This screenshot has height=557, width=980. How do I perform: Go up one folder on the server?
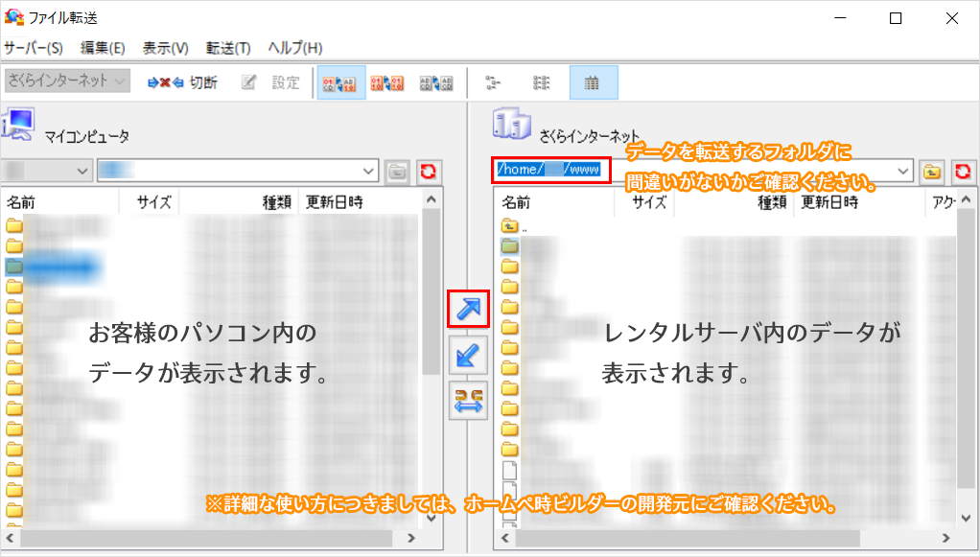pos(931,171)
